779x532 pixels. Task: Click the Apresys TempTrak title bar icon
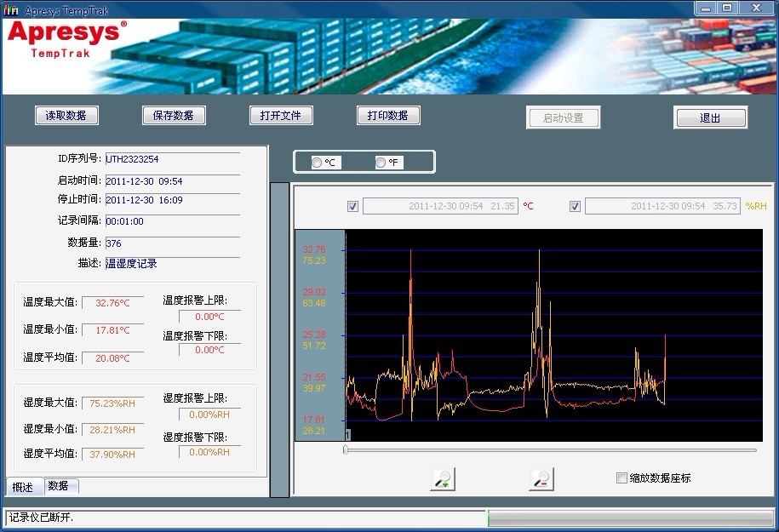pos(12,9)
